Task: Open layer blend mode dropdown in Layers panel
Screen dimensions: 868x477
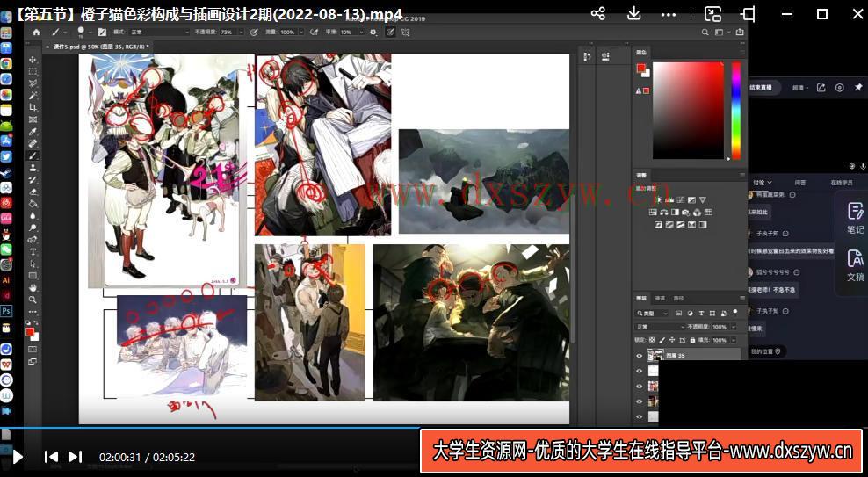Action: click(659, 327)
